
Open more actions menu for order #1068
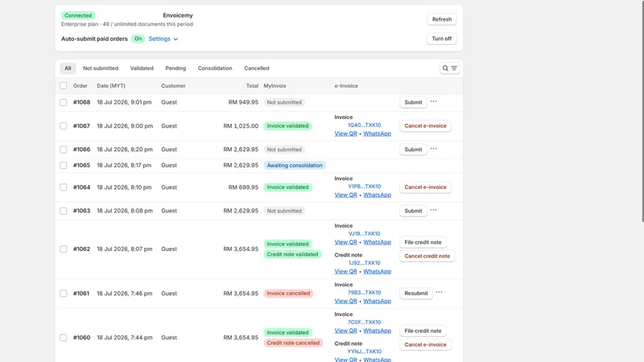pyautogui.click(x=433, y=102)
